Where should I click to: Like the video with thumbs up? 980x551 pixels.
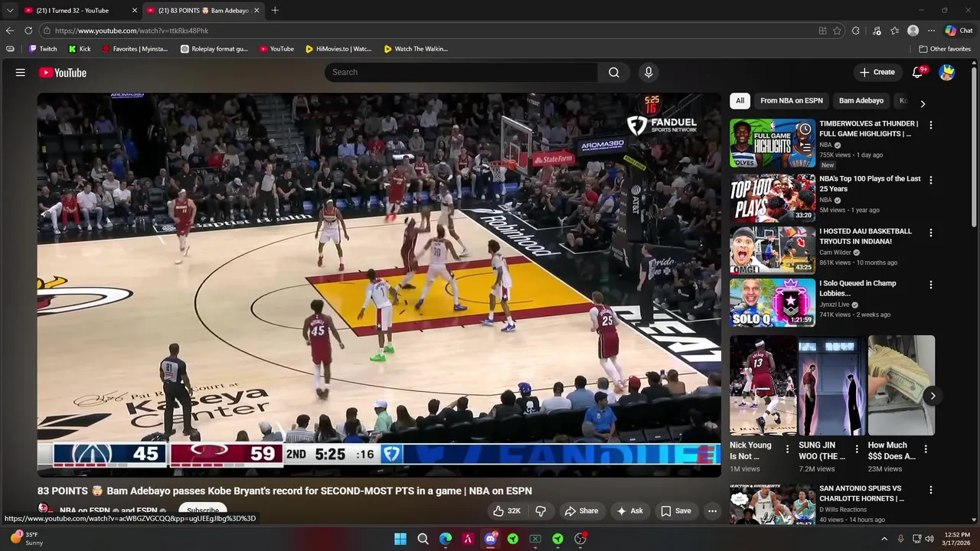(507, 510)
